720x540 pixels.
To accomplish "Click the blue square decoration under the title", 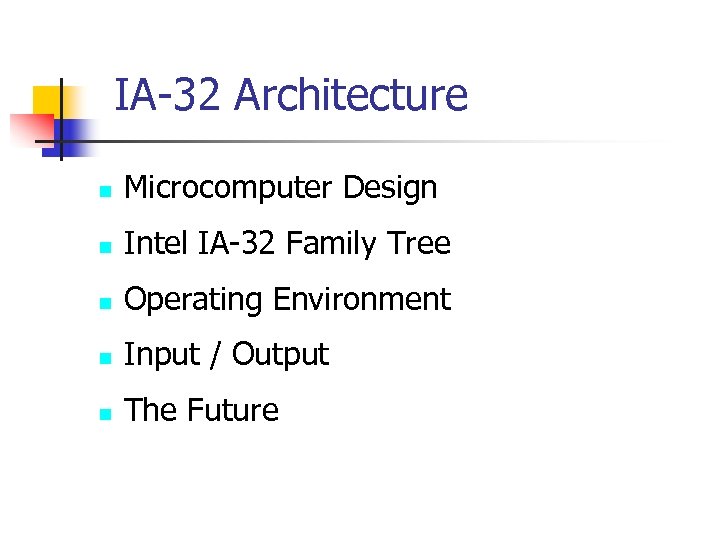I will pos(78,132).
